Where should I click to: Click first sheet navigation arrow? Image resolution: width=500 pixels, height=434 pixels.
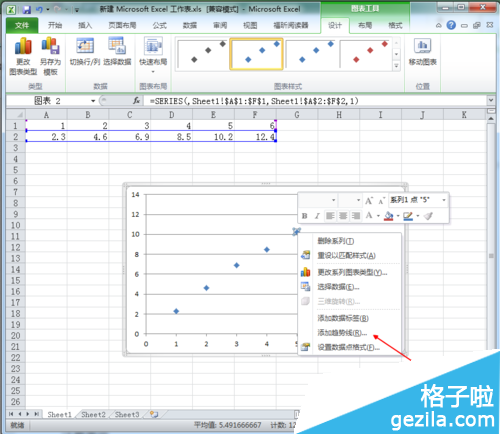coord(11,414)
